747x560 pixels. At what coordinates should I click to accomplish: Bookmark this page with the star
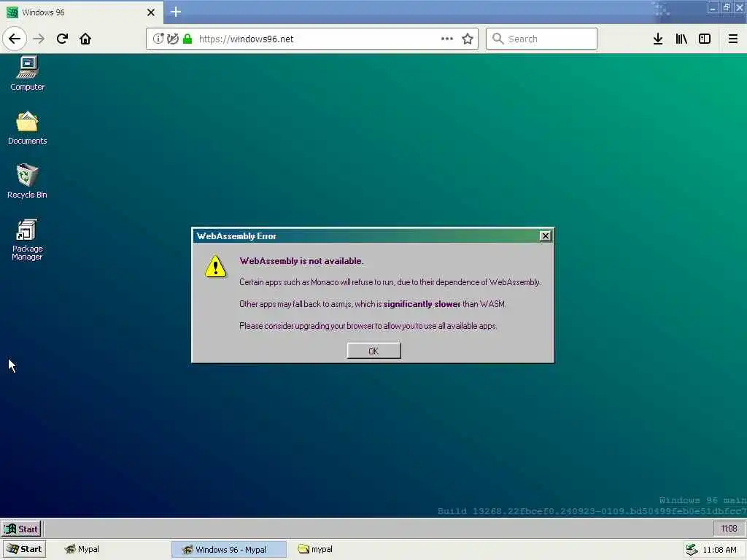point(468,39)
